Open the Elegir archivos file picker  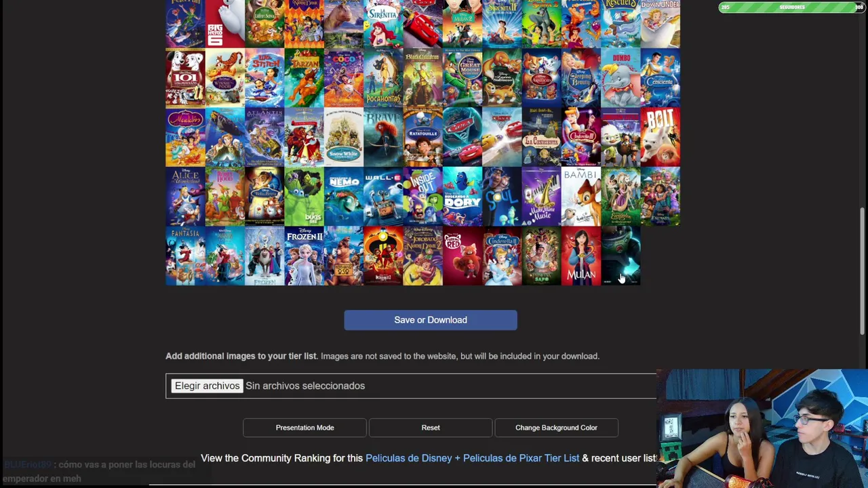(207, 386)
